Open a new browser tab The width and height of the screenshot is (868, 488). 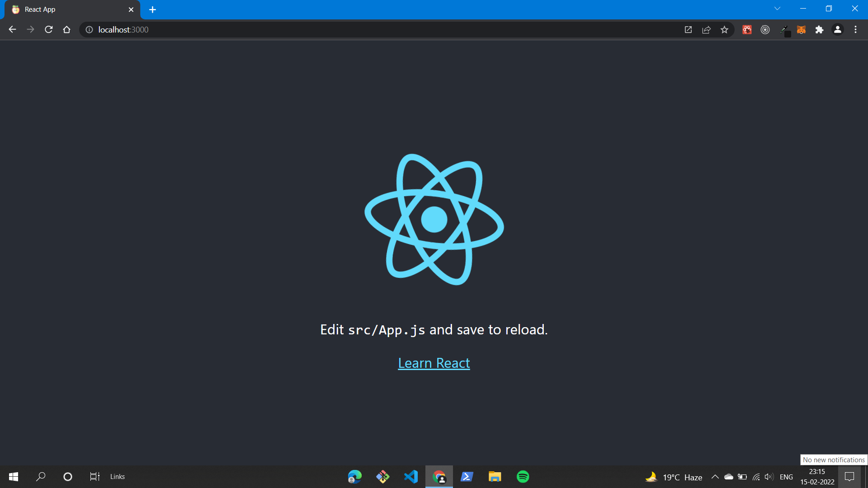tap(152, 9)
